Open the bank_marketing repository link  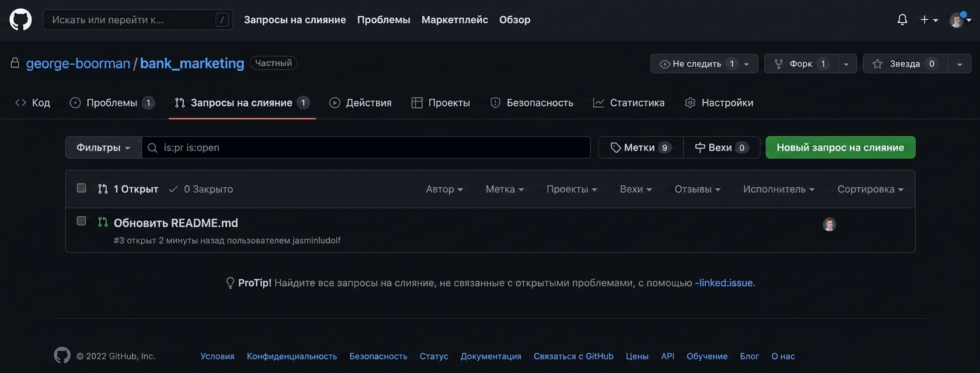coord(192,63)
